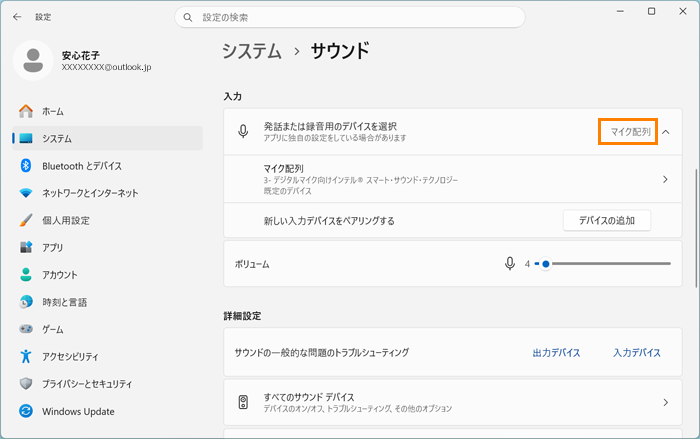Image resolution: width=700 pixels, height=439 pixels.
Task: Click the 発話または録音用のデバイスを選択 row text
Action: pyautogui.click(x=330, y=126)
